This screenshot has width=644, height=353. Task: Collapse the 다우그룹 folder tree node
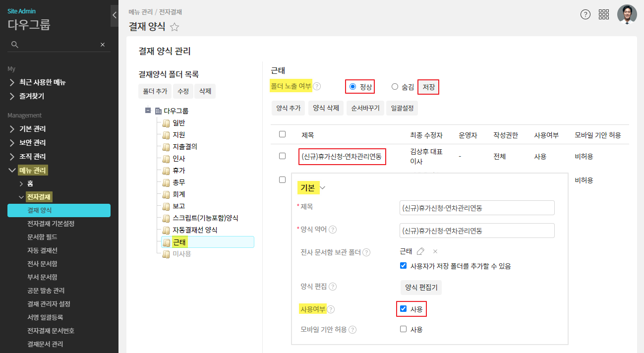(x=148, y=111)
